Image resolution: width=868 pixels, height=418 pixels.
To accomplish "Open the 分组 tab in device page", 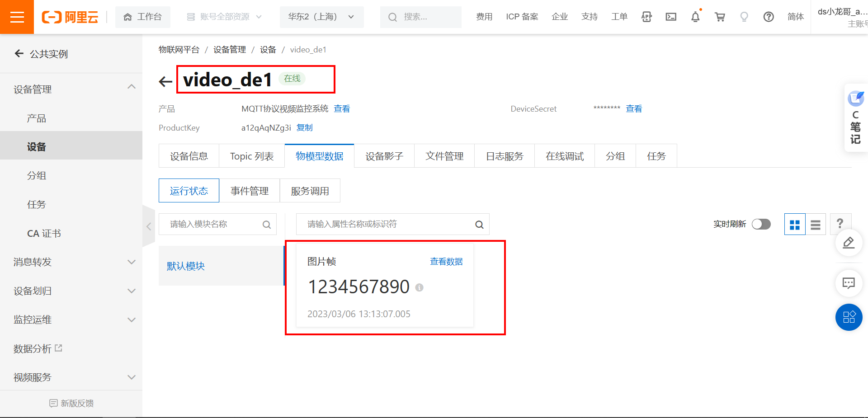I will [615, 156].
